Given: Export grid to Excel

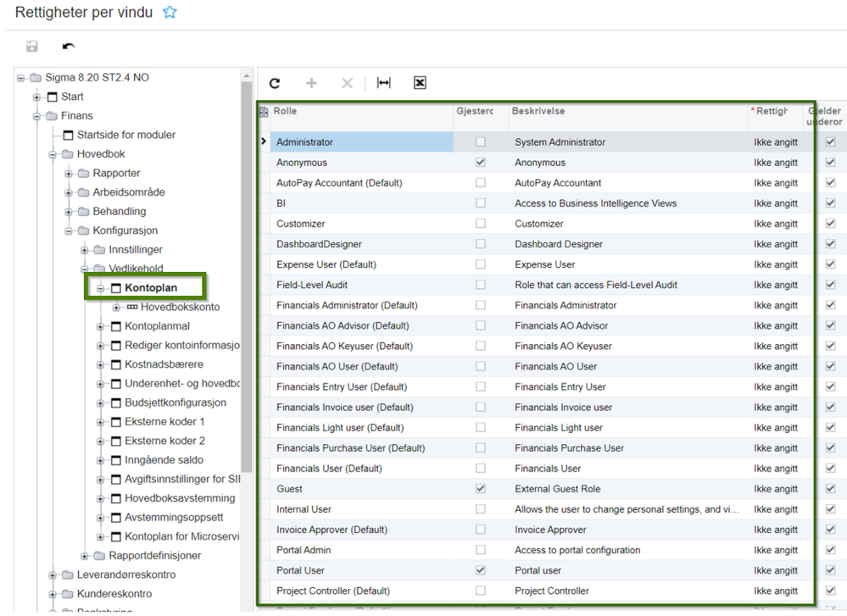Looking at the screenshot, I should pos(420,82).
